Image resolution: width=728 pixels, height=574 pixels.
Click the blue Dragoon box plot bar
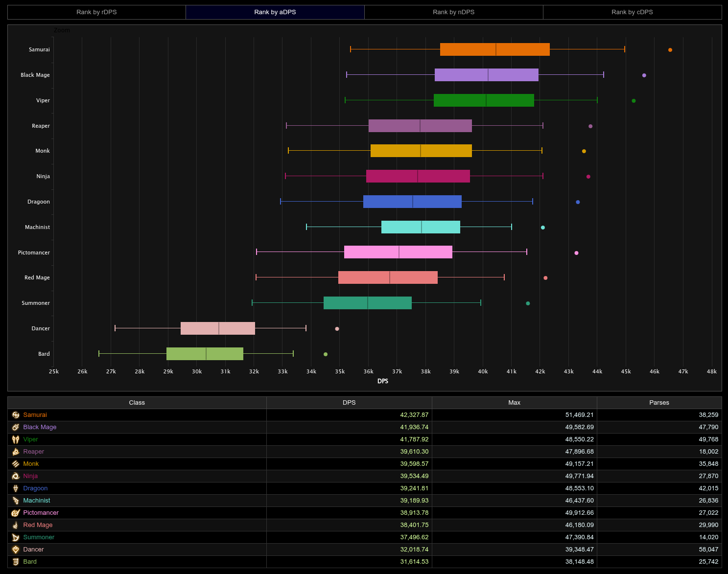pyautogui.click(x=412, y=202)
